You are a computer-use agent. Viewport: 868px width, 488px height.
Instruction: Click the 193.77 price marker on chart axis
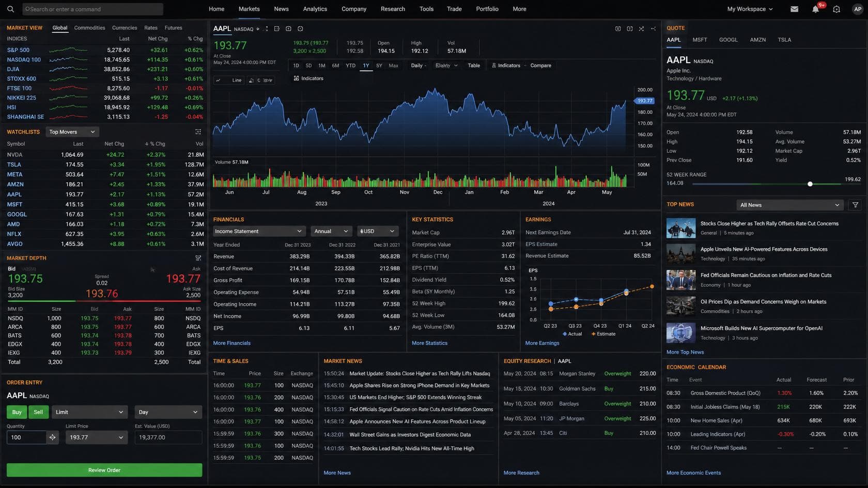click(x=644, y=101)
